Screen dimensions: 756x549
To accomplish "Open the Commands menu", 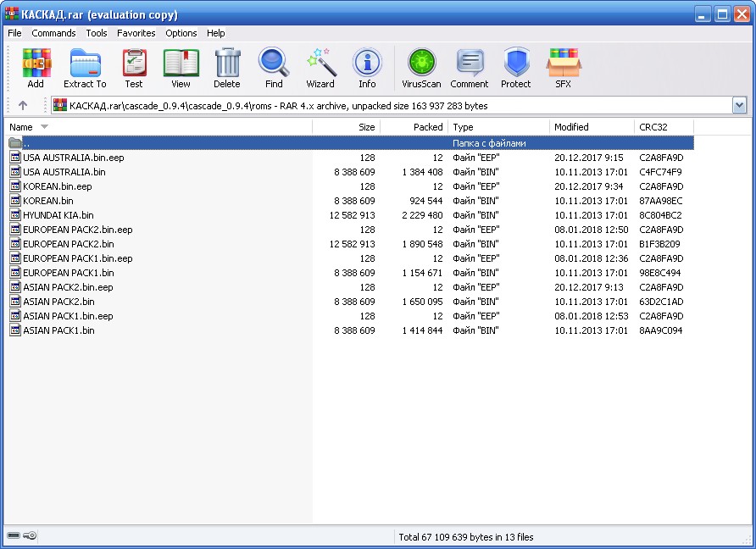I will 53,33.
